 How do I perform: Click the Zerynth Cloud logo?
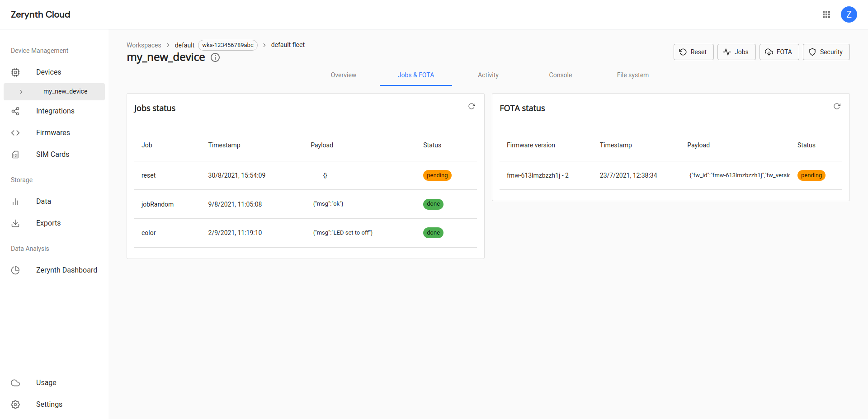[x=41, y=14]
